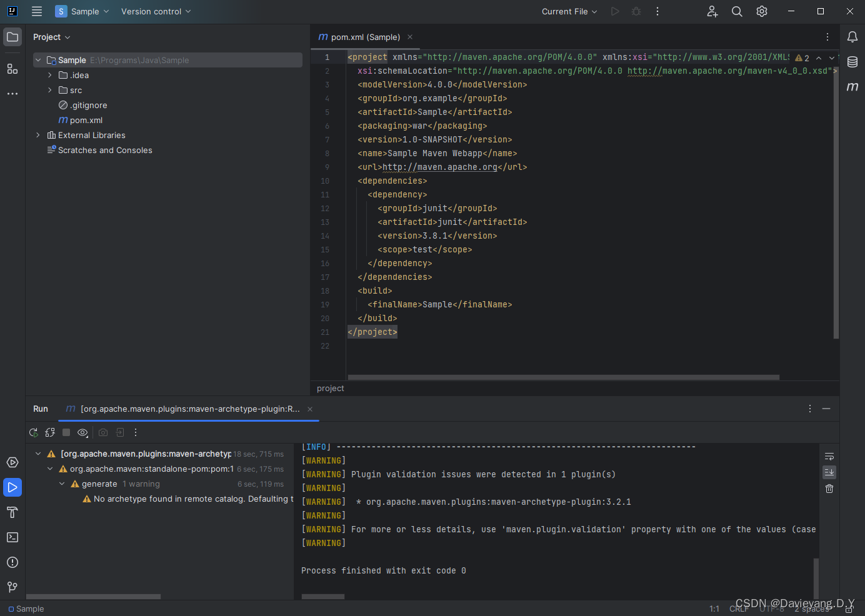The width and height of the screenshot is (865, 616).
Task: Toggle scroll to end of console
Action: pyautogui.click(x=829, y=472)
